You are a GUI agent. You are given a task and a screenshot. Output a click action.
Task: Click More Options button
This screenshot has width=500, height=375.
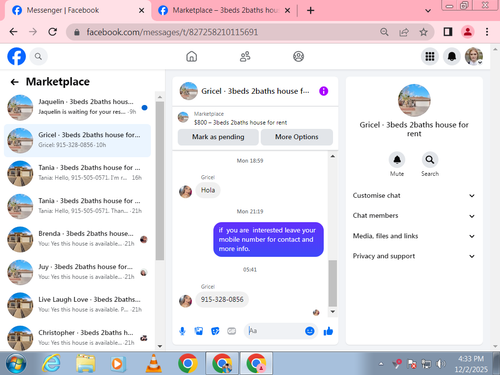point(297,137)
